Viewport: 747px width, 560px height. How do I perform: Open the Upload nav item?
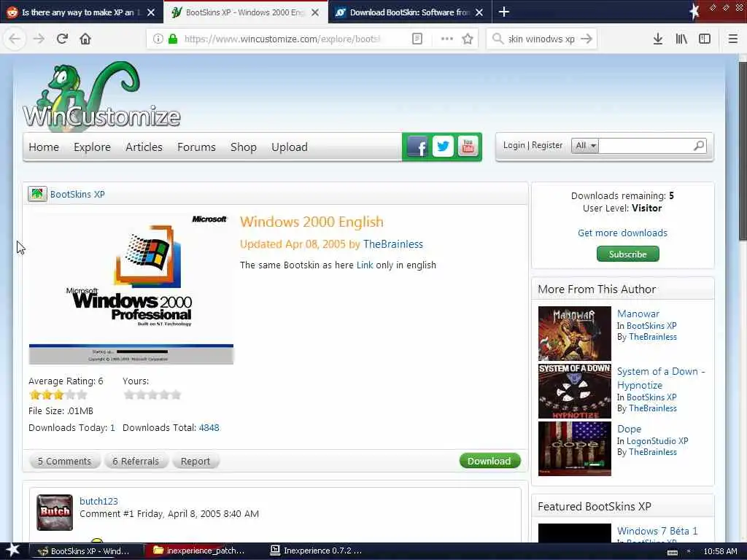[x=290, y=147]
